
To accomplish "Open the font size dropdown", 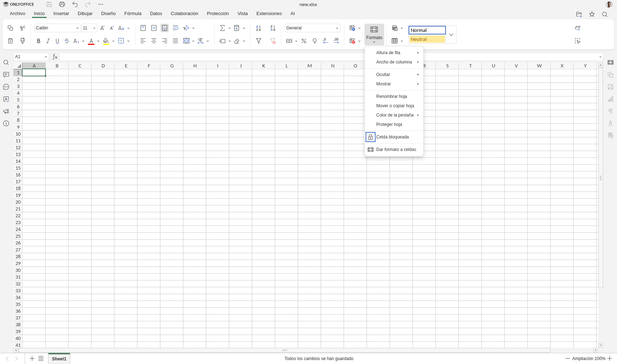I will tap(94, 28).
